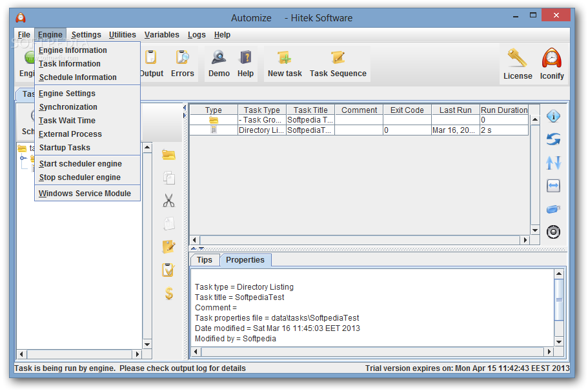Viewport: 588px width, 391px height.
Task: Click the copy pages icon
Action: click(168, 177)
